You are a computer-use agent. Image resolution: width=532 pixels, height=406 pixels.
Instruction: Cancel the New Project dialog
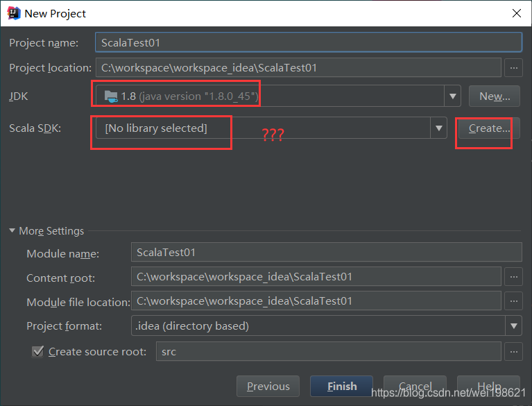click(415, 386)
